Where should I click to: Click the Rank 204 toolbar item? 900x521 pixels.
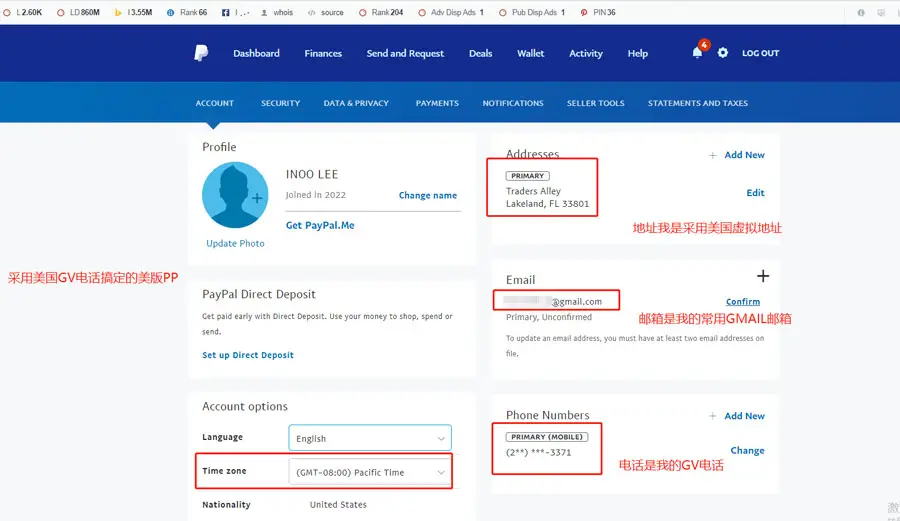click(381, 12)
